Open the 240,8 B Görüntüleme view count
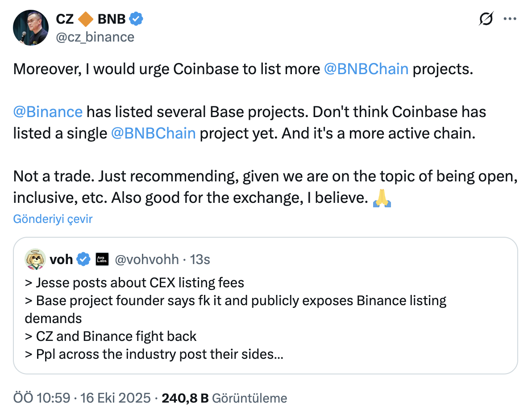Viewport: 532px width, 420px height. pos(224,398)
